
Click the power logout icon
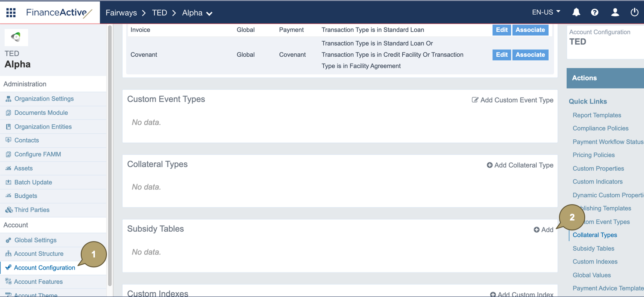click(x=634, y=12)
